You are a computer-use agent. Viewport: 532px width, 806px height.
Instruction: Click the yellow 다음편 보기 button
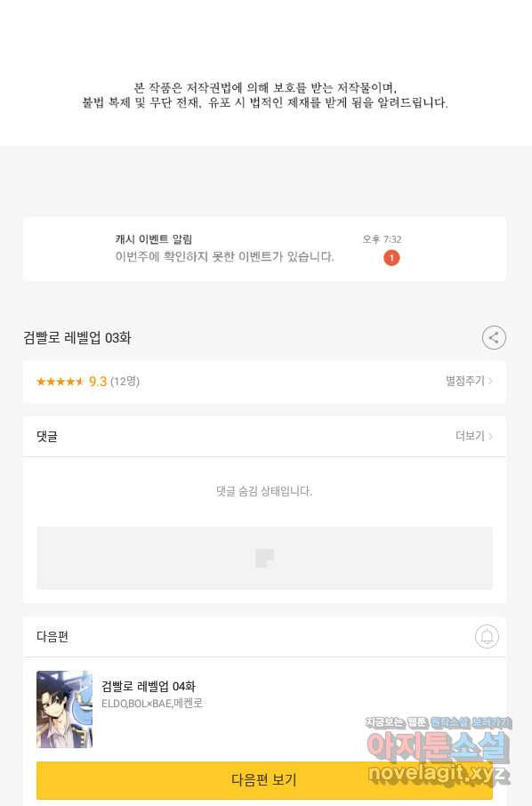pos(264,780)
